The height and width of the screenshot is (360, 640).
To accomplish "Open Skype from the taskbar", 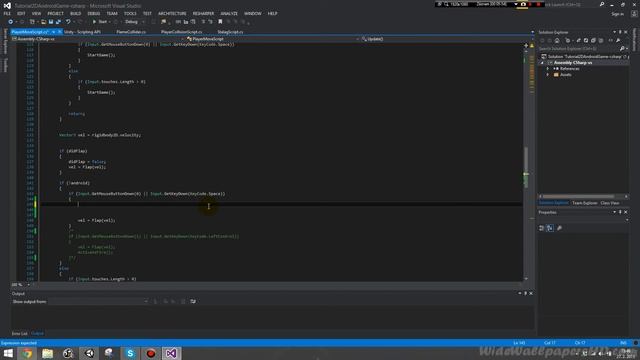I will [x=130, y=353].
